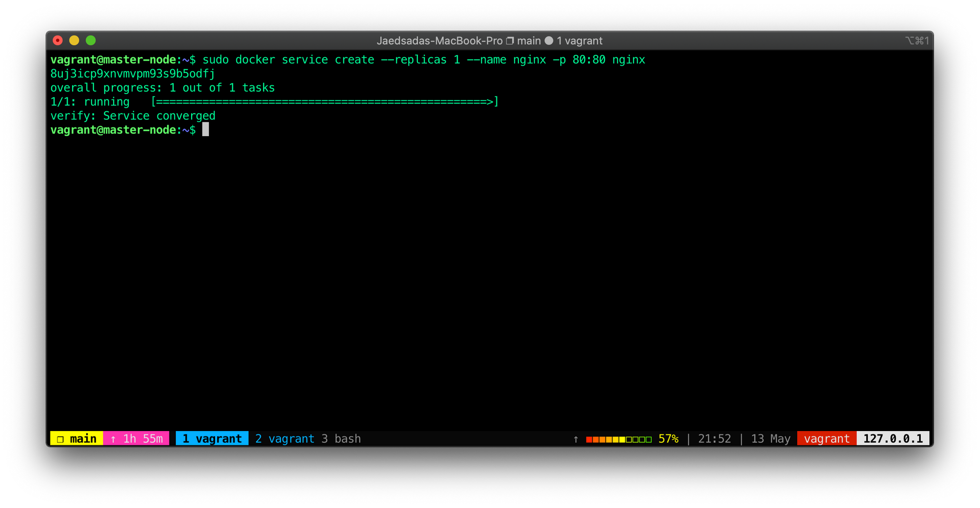The width and height of the screenshot is (980, 508).
Task: Click the up arrow in the uptime segment
Action: 113,439
